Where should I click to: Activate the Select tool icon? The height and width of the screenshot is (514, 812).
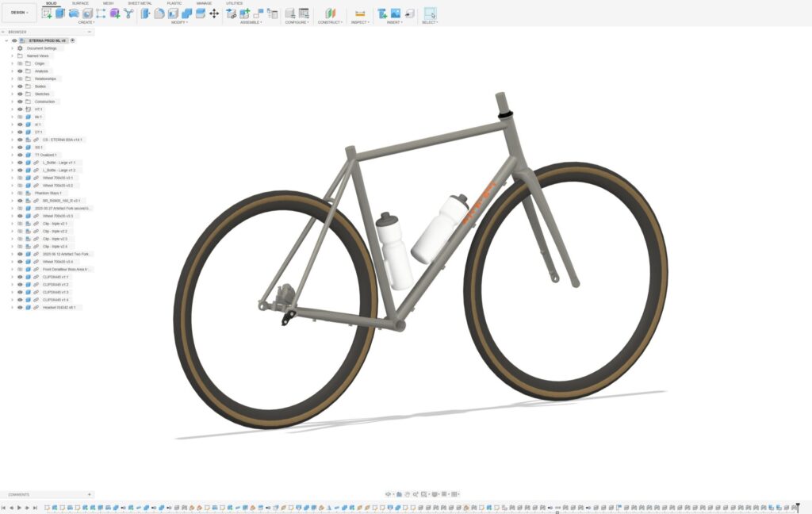click(430, 14)
